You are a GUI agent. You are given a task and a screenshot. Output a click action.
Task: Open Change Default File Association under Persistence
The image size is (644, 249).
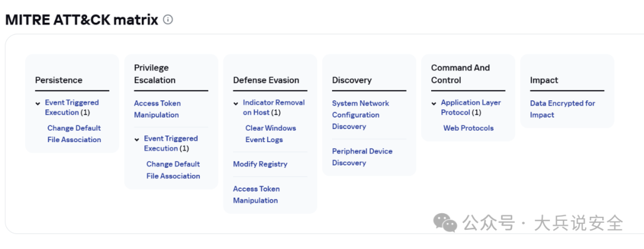point(74,134)
